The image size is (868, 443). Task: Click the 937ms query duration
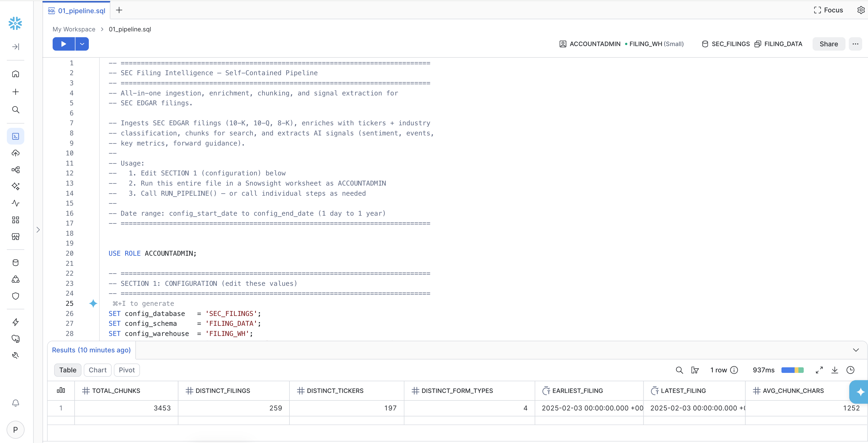click(x=763, y=370)
